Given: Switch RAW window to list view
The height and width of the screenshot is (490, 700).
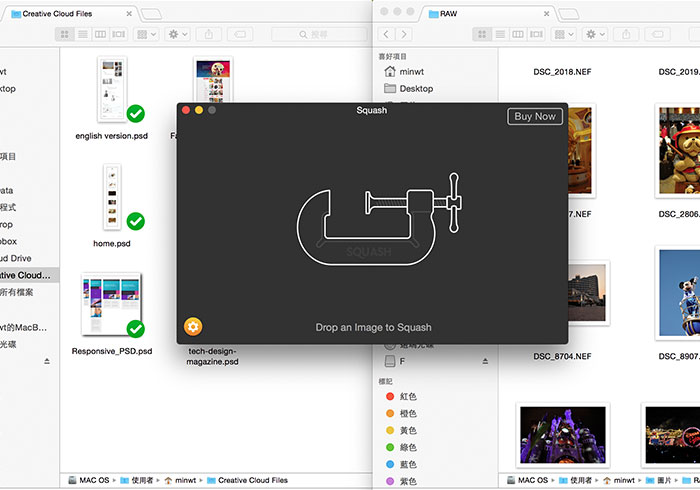Looking at the screenshot, I should (x=500, y=34).
